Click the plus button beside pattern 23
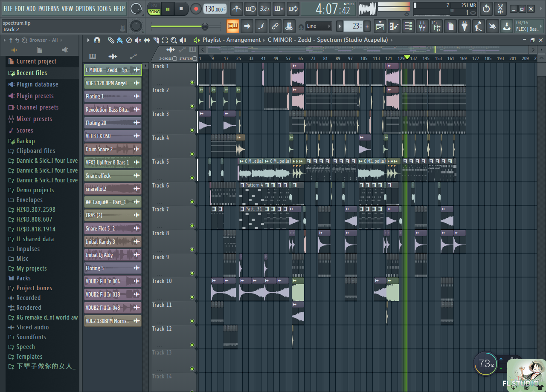This screenshot has width=546, height=392. [x=367, y=26]
